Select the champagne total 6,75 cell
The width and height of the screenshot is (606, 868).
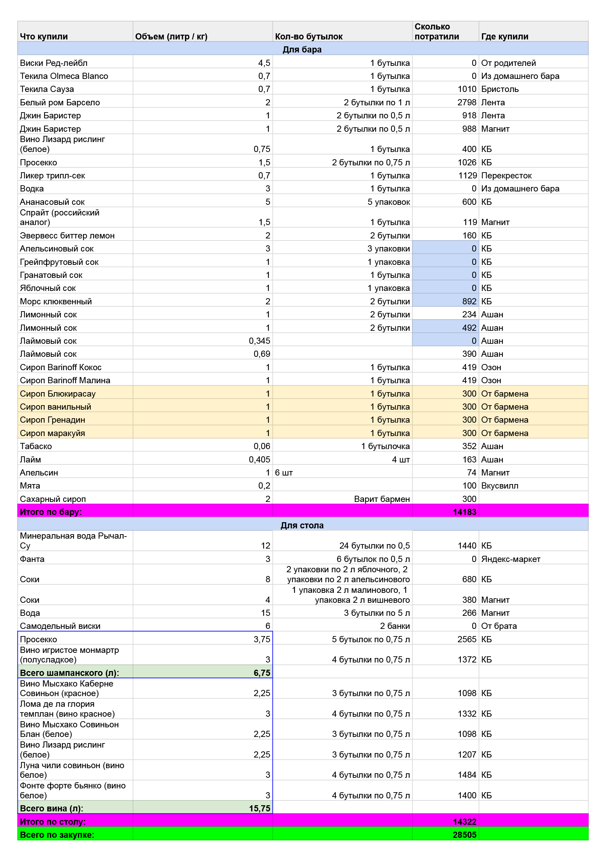click(x=203, y=672)
